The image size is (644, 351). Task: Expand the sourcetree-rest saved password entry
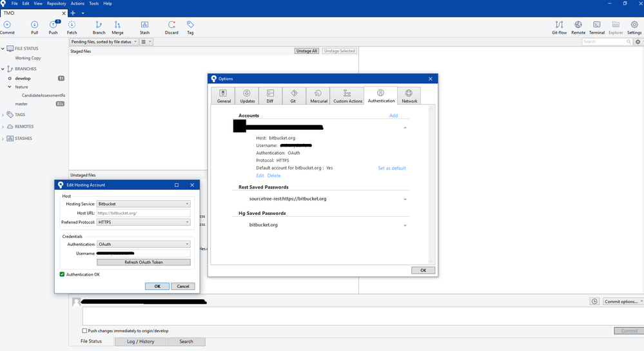(405, 199)
